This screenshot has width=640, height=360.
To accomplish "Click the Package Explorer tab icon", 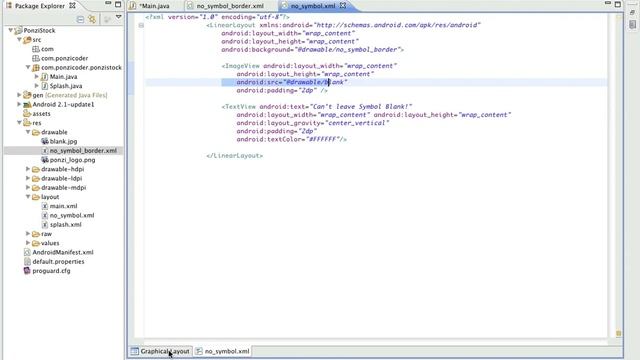I will click(9, 6).
